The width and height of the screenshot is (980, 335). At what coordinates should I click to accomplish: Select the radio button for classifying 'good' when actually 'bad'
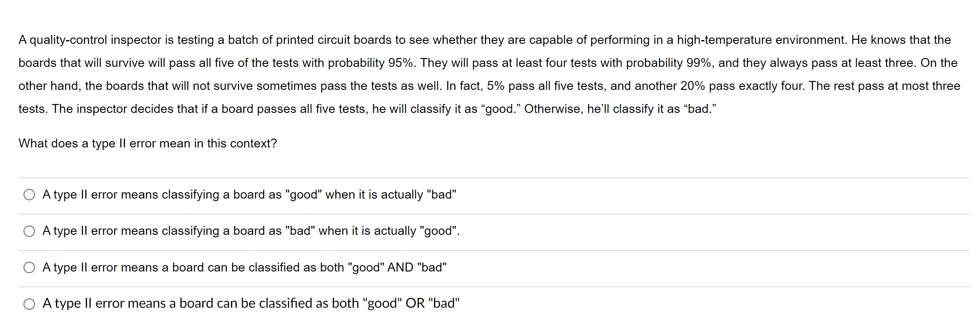click(x=29, y=195)
